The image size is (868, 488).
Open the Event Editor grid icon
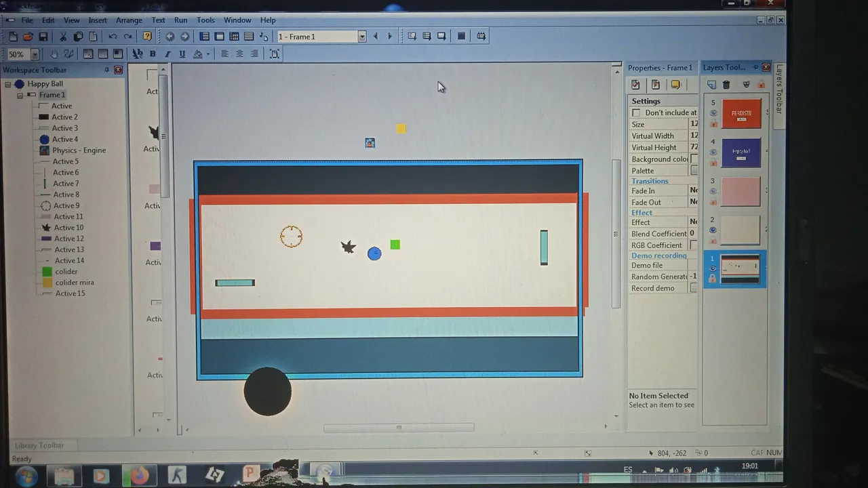pyautogui.click(x=234, y=37)
